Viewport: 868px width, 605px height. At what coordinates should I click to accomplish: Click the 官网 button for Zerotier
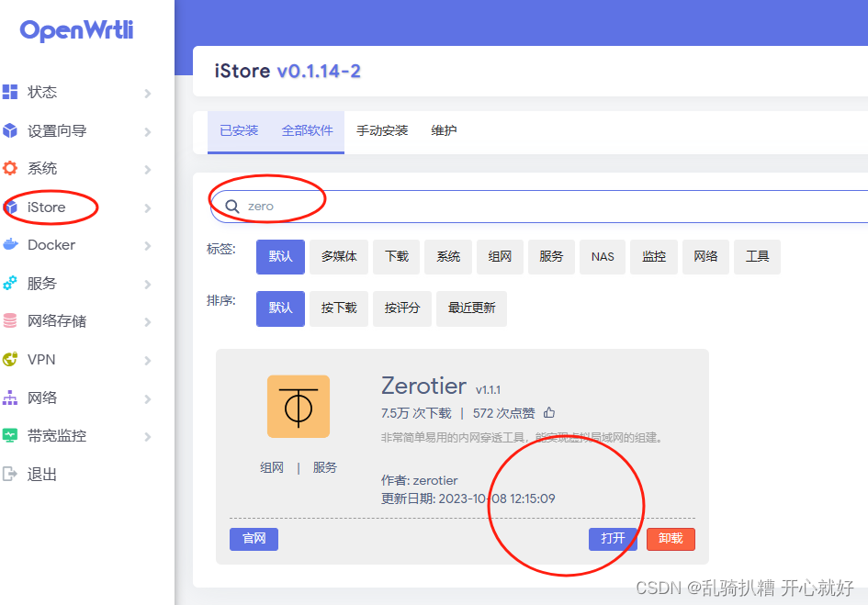point(254,539)
